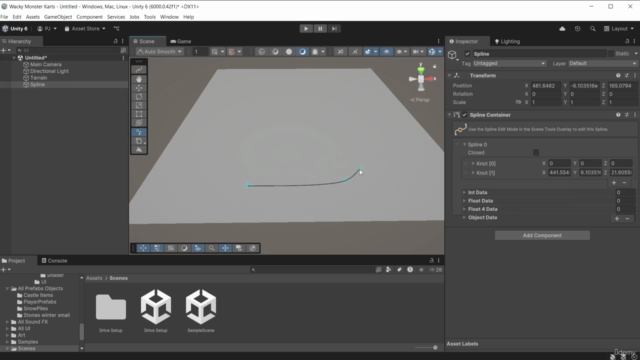Open the Tag dropdown showing Untagged
Viewport: 640px width, 360px height.
509,64
